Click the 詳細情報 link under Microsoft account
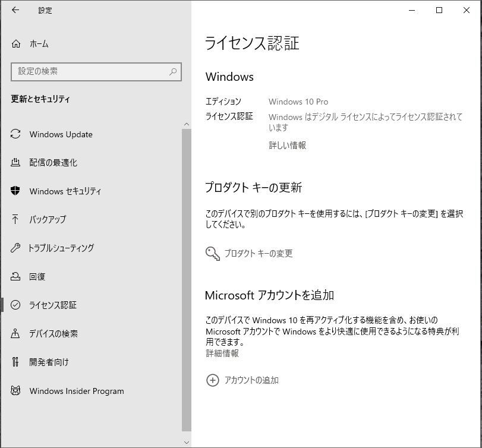The width and height of the screenshot is (482, 448). coord(222,354)
